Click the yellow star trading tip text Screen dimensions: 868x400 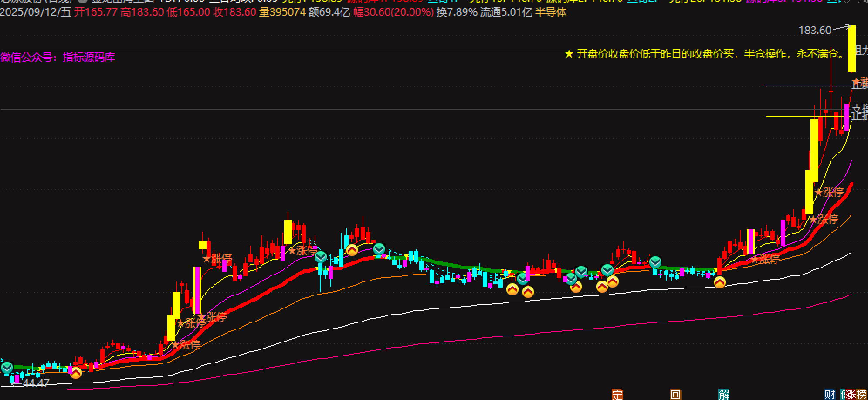click(704, 54)
